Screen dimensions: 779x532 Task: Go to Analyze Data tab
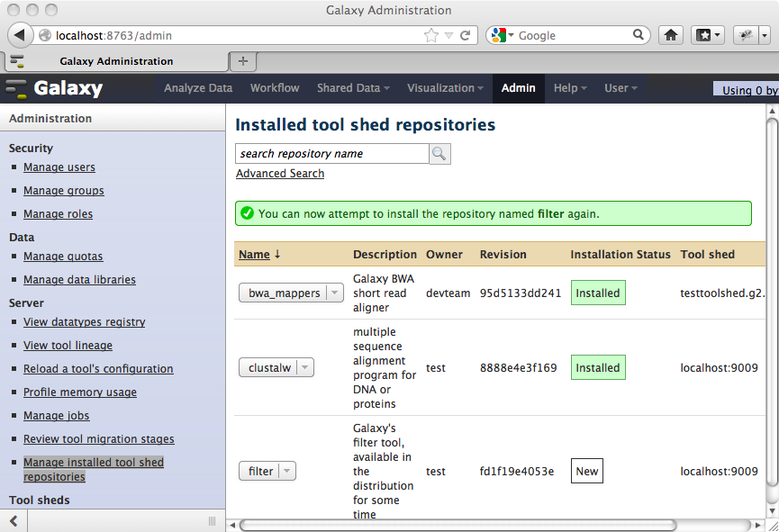tap(198, 88)
